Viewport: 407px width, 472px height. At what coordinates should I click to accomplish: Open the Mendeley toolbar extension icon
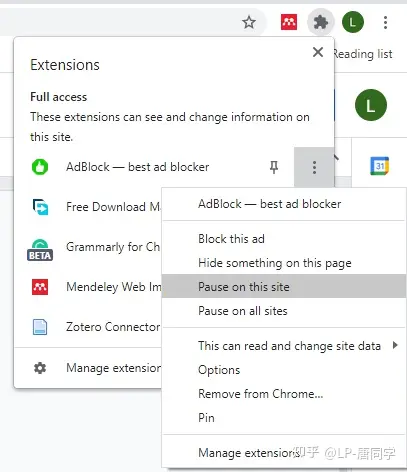[289, 23]
